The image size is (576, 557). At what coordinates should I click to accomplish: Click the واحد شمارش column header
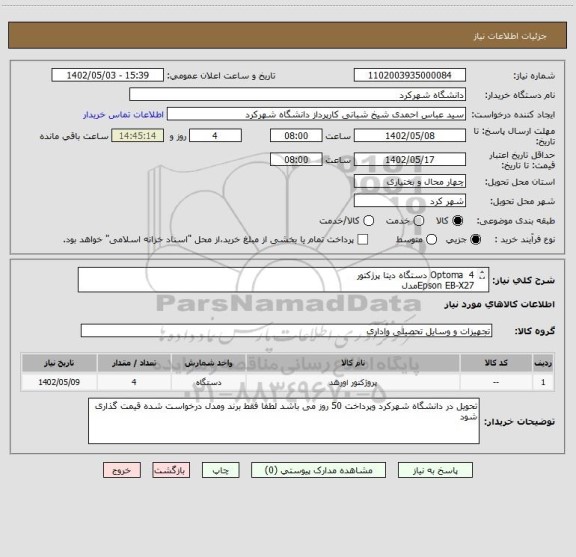pos(208,363)
